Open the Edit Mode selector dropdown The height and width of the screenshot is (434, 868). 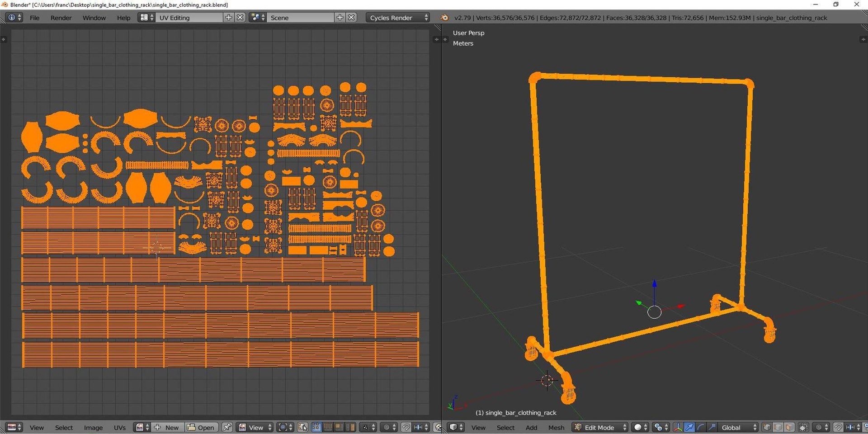point(600,427)
